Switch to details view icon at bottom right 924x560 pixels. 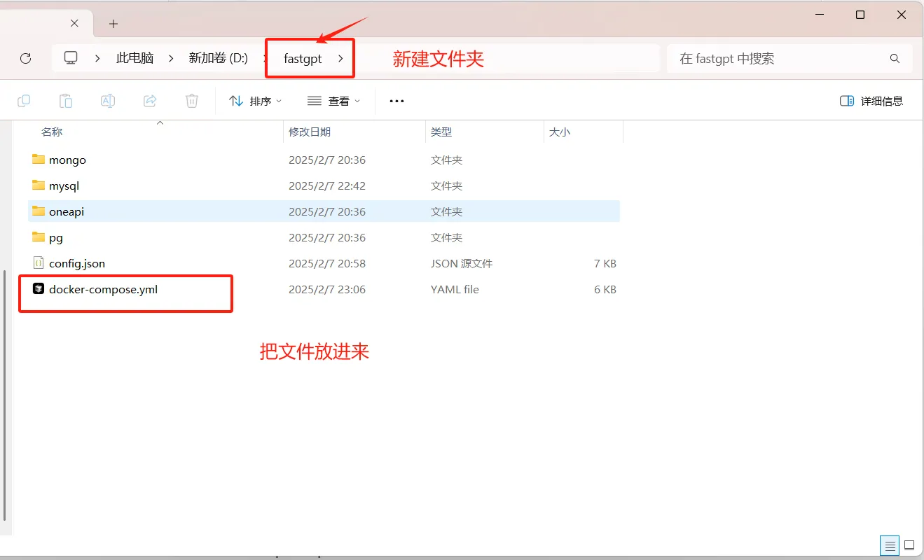point(890,545)
